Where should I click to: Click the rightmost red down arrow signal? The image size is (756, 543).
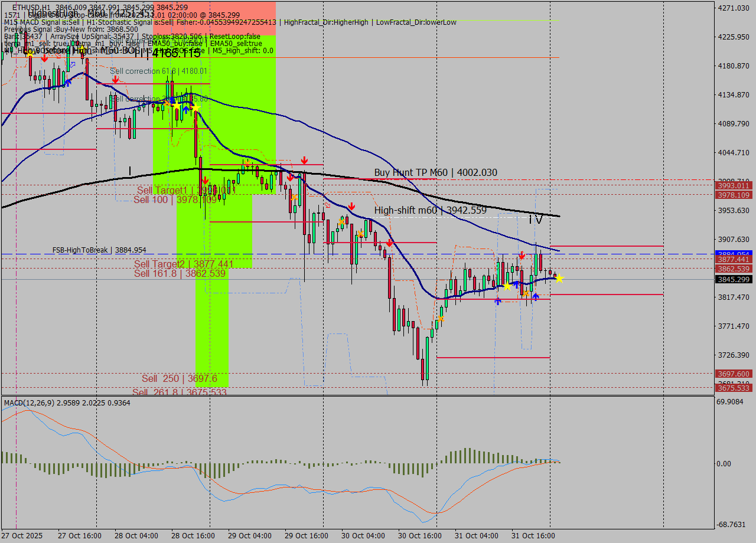point(522,256)
